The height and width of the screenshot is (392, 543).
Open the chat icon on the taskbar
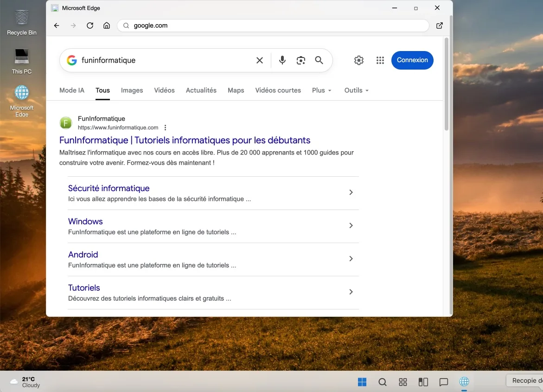444,382
